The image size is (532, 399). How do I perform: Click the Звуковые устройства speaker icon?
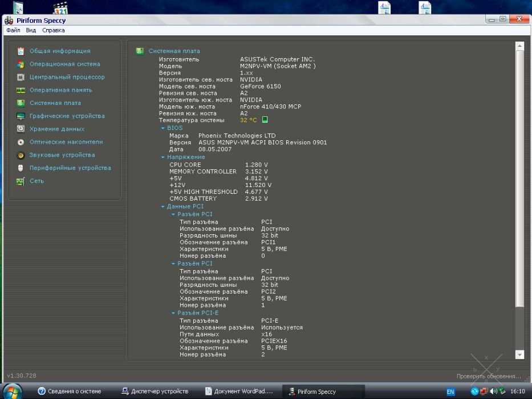pos(21,155)
